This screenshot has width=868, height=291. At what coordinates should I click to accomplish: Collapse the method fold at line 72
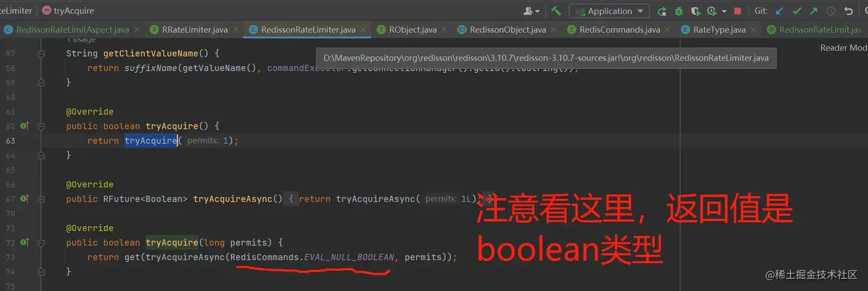41,242
